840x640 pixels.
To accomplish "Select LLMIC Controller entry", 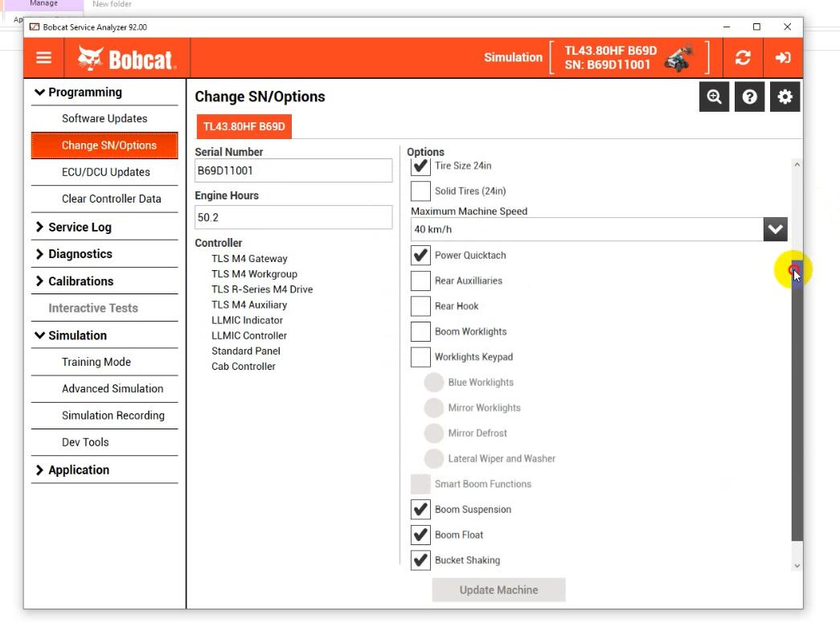I will pos(249,335).
